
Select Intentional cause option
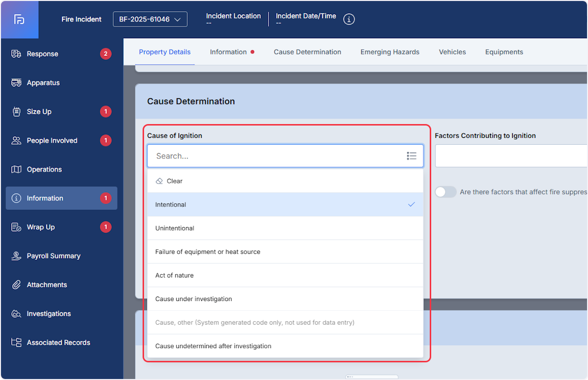coord(285,204)
